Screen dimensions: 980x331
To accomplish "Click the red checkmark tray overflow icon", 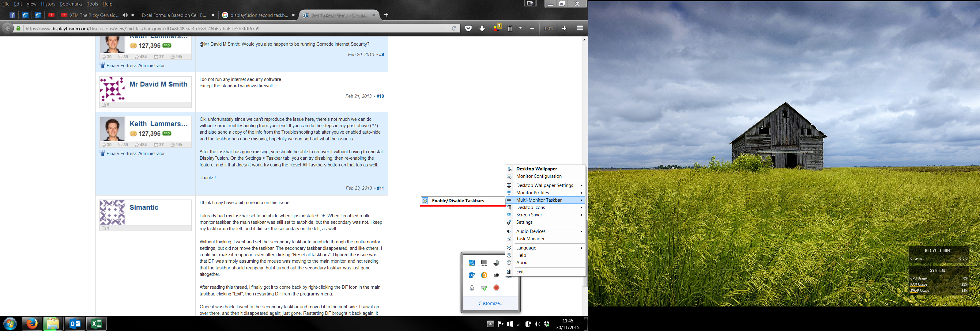I will [x=496, y=287].
